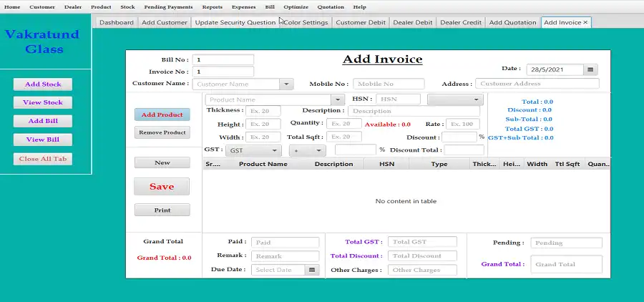The width and height of the screenshot is (644, 302).
Task: Click Add Stock in the sidebar
Action: point(43,84)
